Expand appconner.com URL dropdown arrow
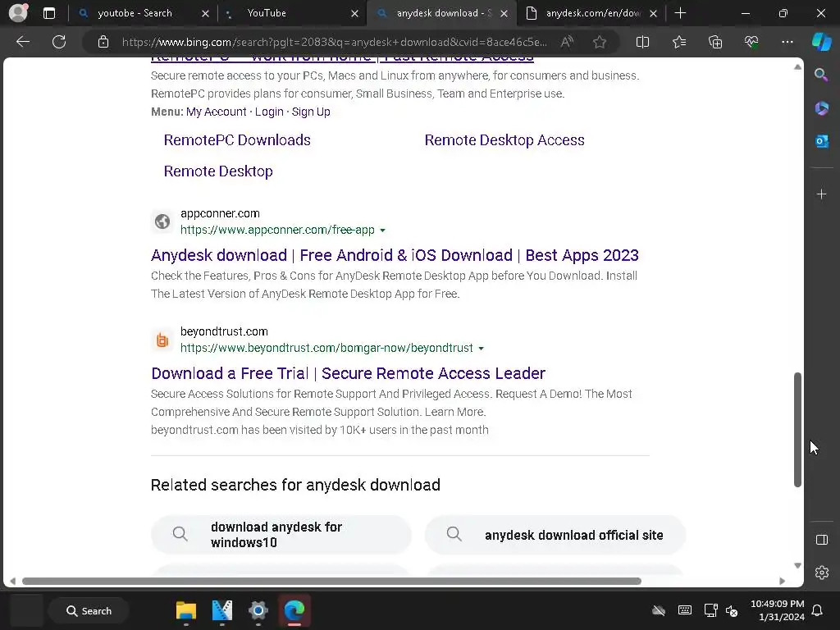Screen dimensions: 840x630 pos(382,231)
